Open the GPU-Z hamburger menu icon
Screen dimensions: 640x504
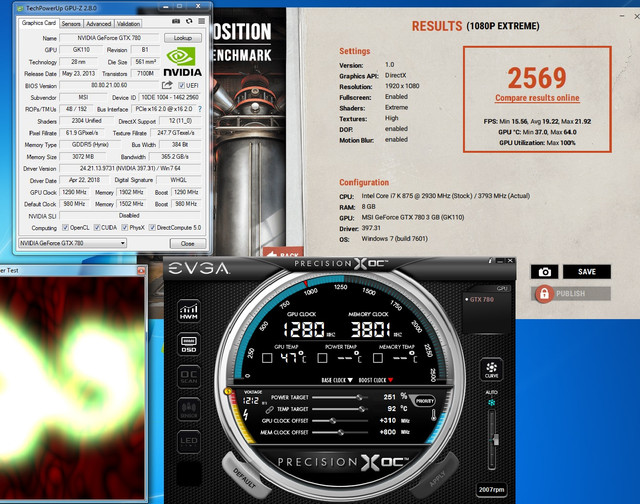202,21
